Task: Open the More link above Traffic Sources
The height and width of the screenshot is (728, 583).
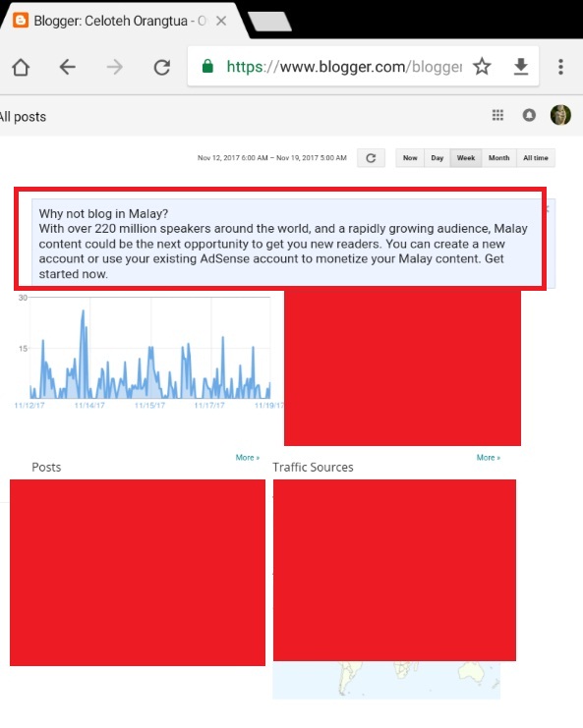Action: 489,457
